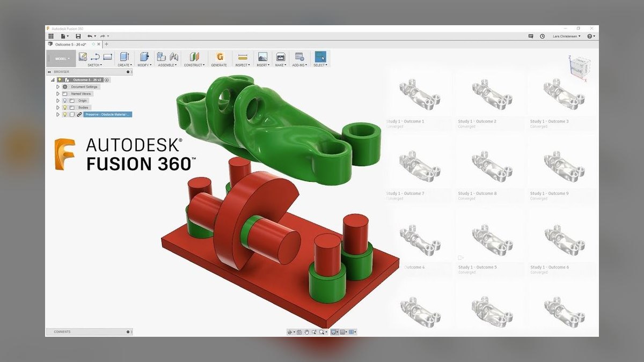Click the Make 3D print icon
The image size is (644, 362).
coord(280,56)
